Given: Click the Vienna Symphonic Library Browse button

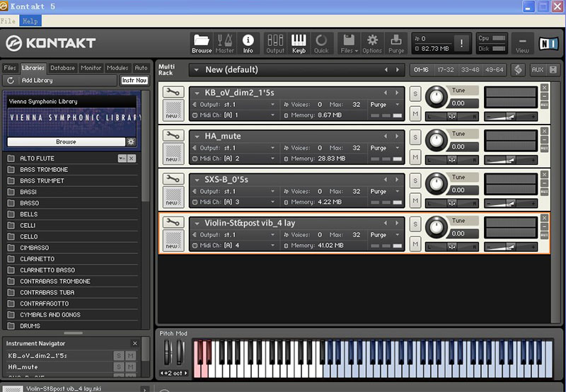Looking at the screenshot, I should click(x=66, y=142).
